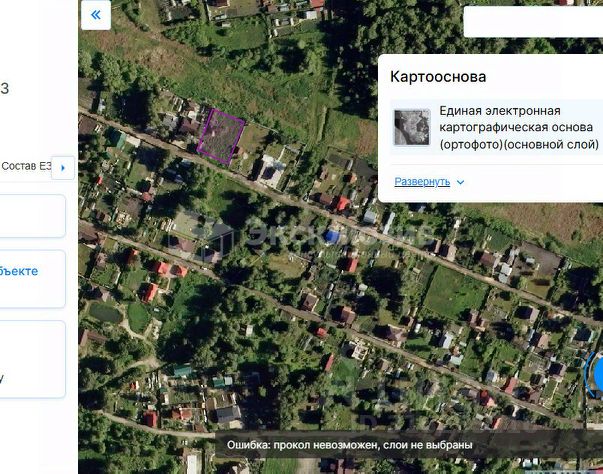
Task: Click the 'Картооснова' panel heading
Action: (x=438, y=77)
